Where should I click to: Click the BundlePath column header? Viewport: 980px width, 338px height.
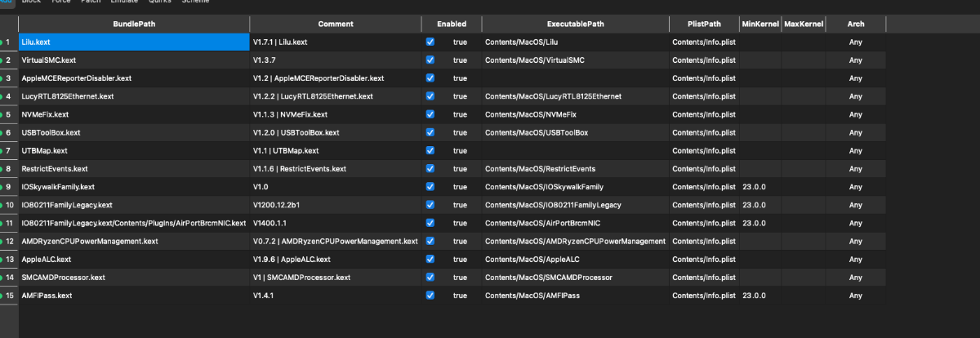click(x=134, y=24)
